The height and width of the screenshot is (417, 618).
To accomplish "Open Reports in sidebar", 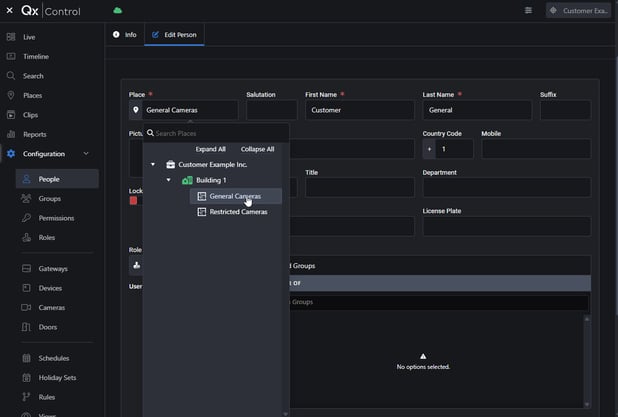I will (x=35, y=134).
